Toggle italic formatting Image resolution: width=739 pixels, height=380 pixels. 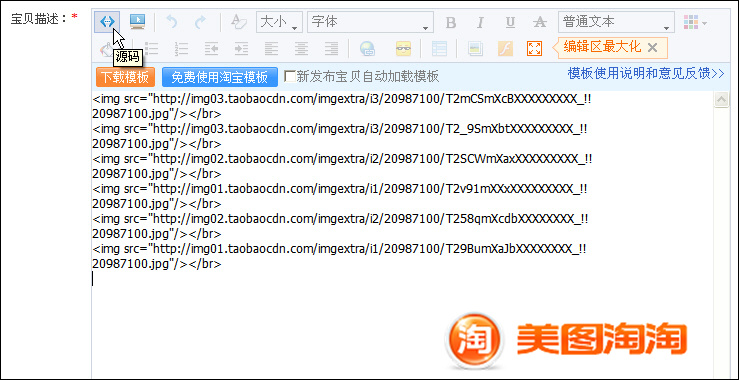point(480,22)
